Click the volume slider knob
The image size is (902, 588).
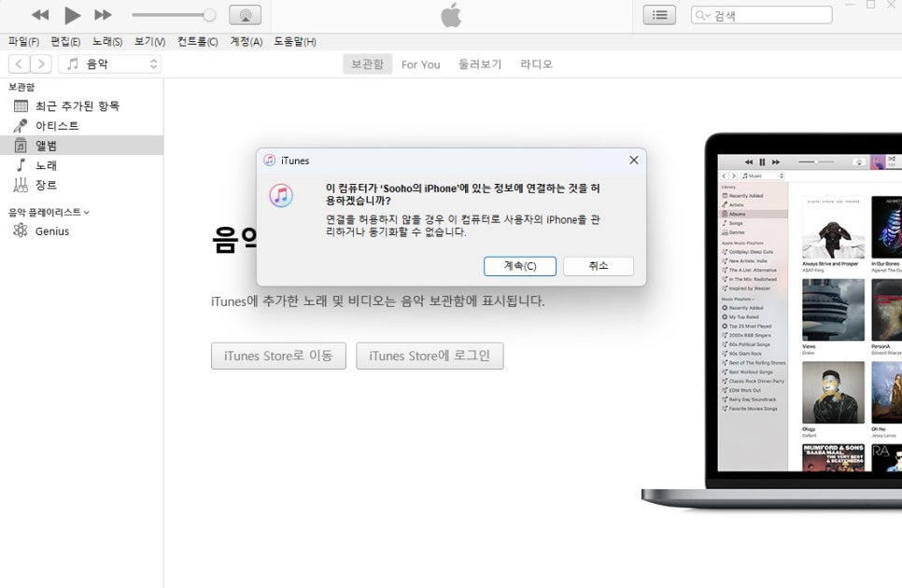click(x=209, y=15)
